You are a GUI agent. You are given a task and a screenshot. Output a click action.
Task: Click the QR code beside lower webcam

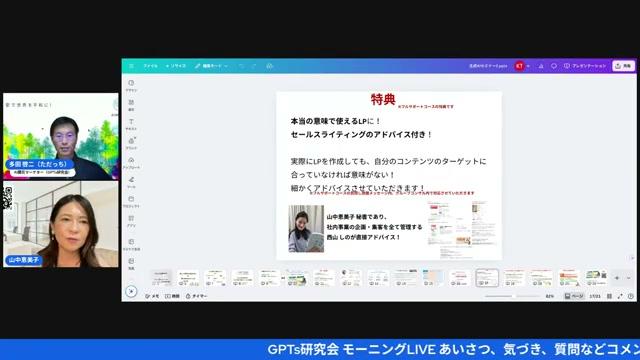point(8,198)
